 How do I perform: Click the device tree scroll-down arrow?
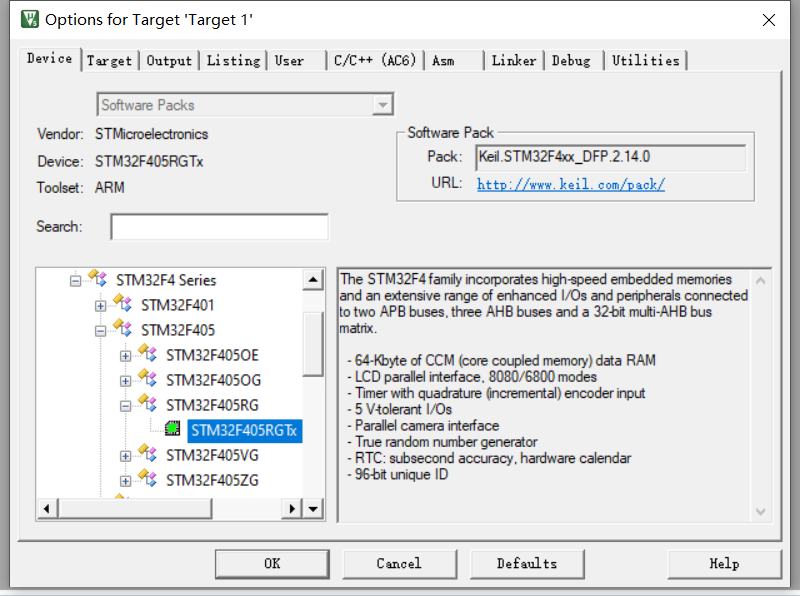(313, 509)
